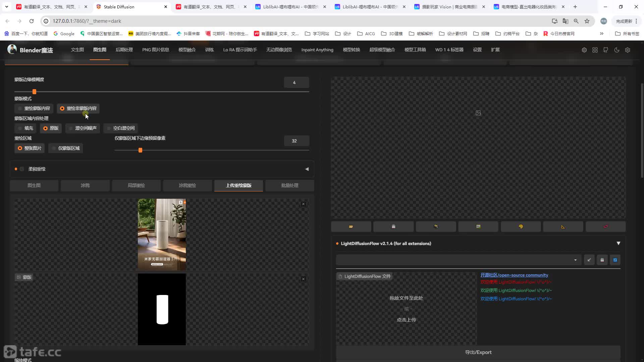Click 点击上传 to upload a LightDiffusionFlow file
Screen dimensions: 644x362
tap(406, 320)
